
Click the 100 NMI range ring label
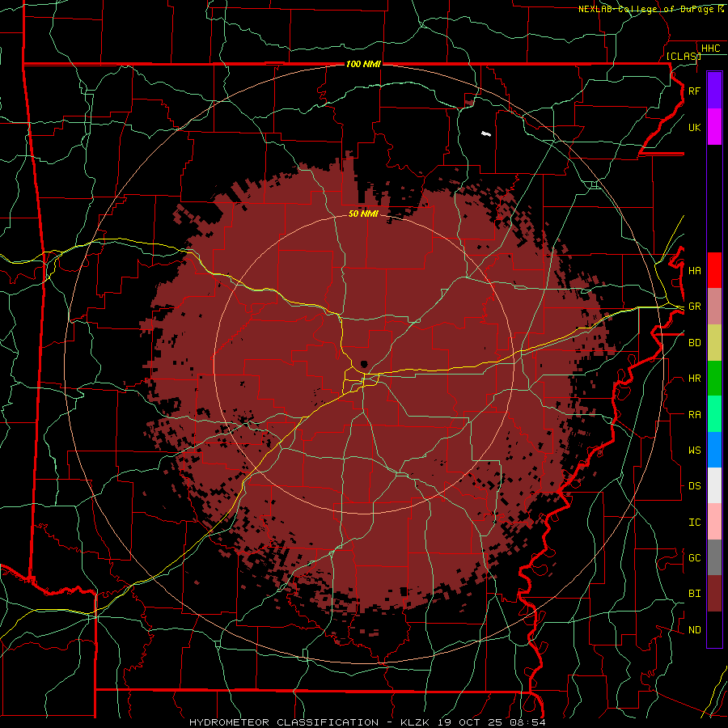coord(363,64)
